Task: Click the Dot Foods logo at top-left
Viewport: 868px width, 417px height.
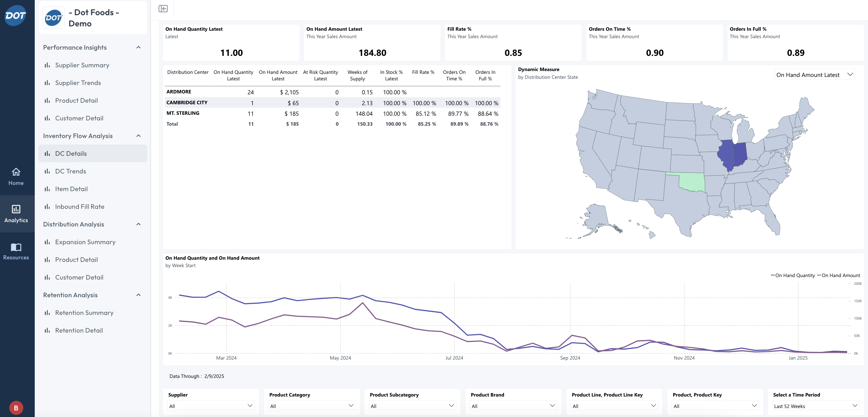Action: (x=15, y=16)
